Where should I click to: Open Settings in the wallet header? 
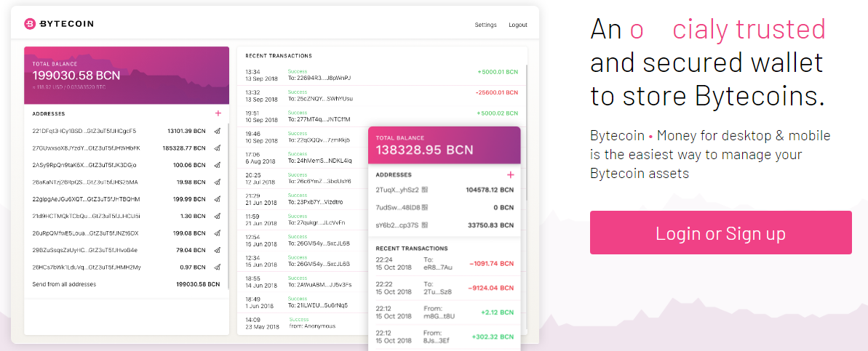(485, 25)
